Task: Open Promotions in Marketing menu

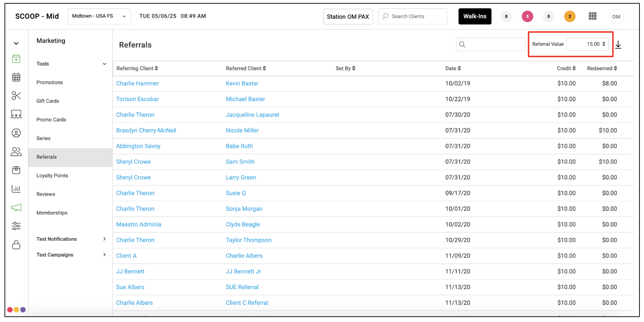Action: coord(50,82)
